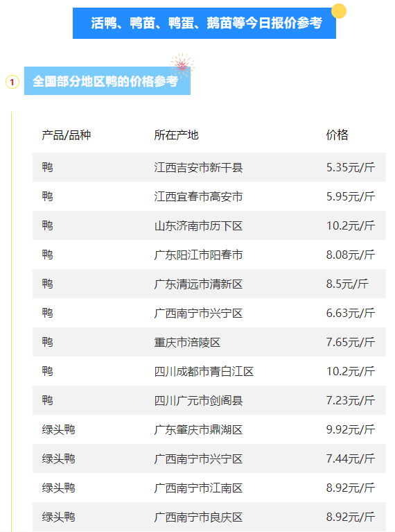Click the yellow circle on the title banner
Screen dimensions: 395x532
pos(338,11)
